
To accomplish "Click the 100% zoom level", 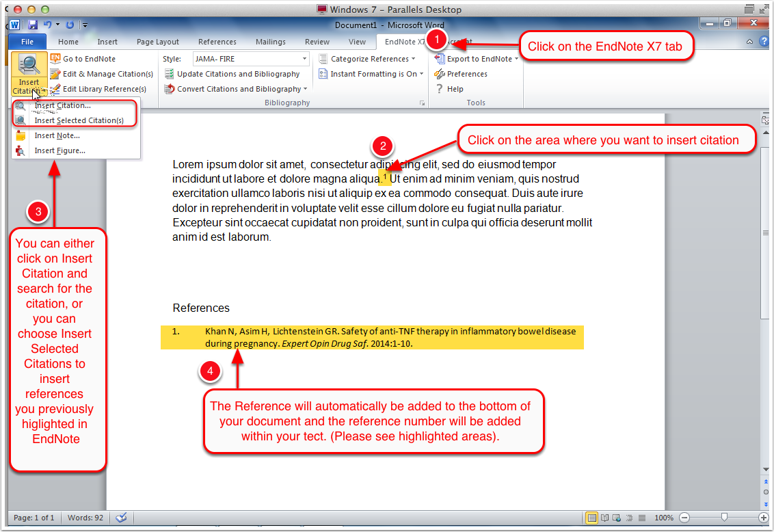I will pyautogui.click(x=664, y=518).
